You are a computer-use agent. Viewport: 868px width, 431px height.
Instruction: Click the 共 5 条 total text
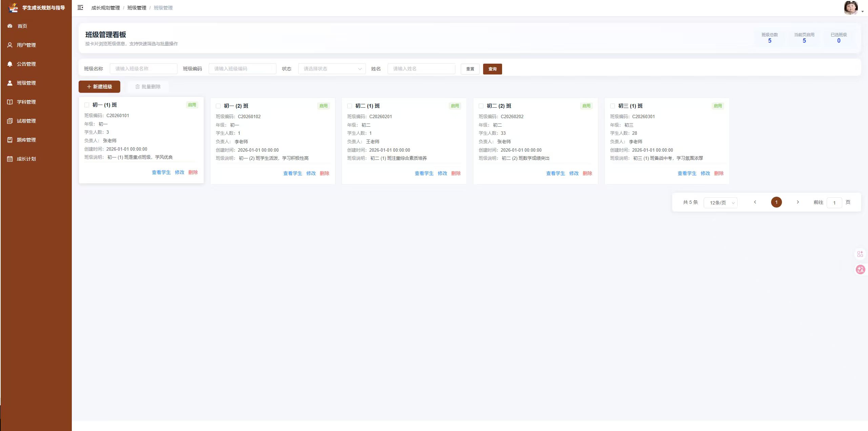coord(690,202)
